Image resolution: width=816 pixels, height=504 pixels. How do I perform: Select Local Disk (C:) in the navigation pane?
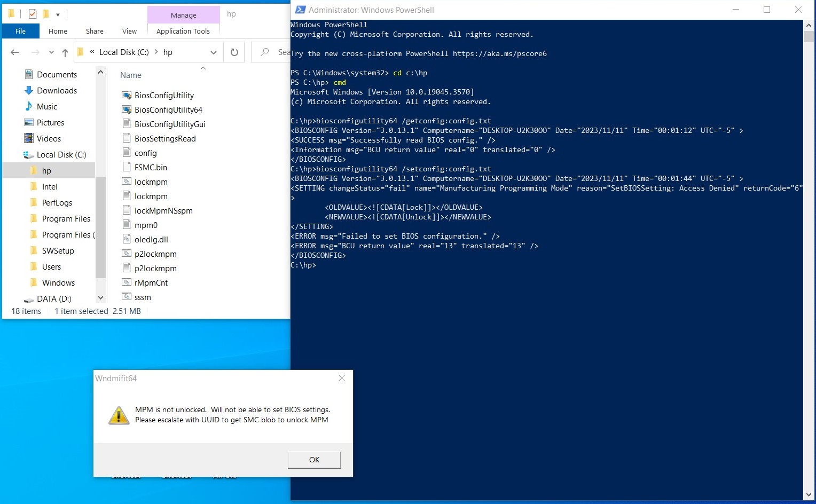point(61,155)
